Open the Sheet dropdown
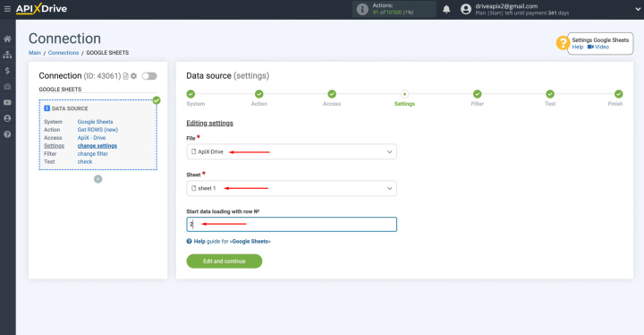 [292, 188]
